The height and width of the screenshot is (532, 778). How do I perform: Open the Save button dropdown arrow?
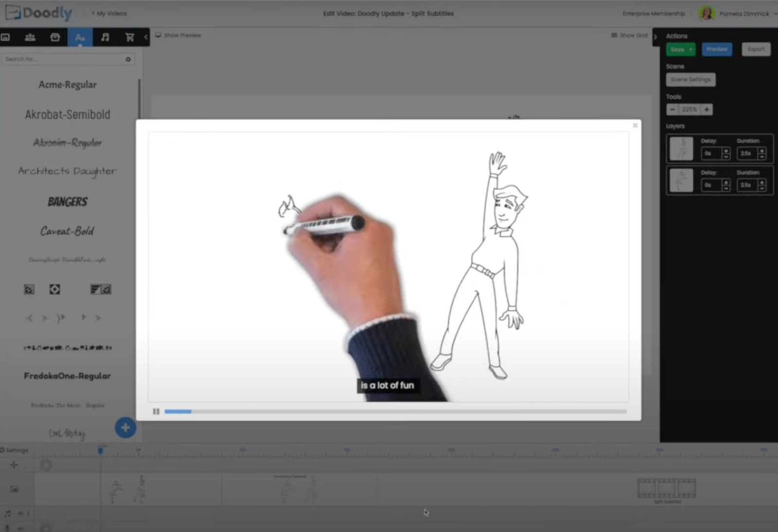click(x=690, y=50)
